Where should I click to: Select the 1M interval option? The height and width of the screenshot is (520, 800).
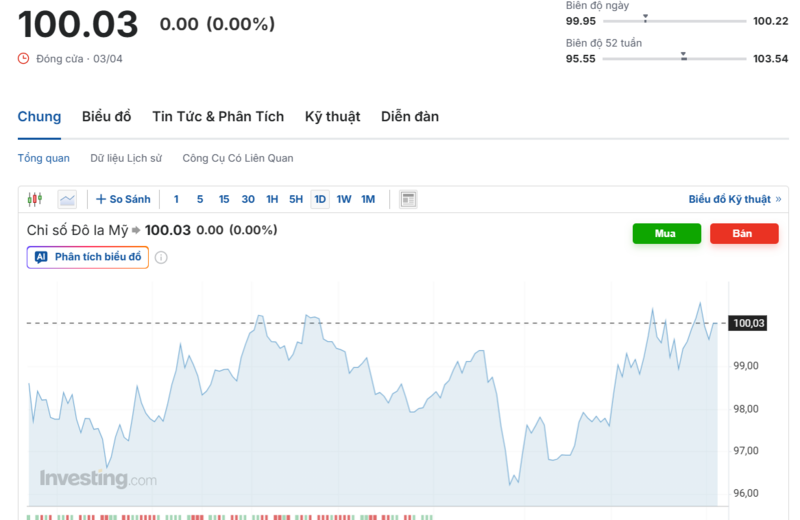click(368, 199)
